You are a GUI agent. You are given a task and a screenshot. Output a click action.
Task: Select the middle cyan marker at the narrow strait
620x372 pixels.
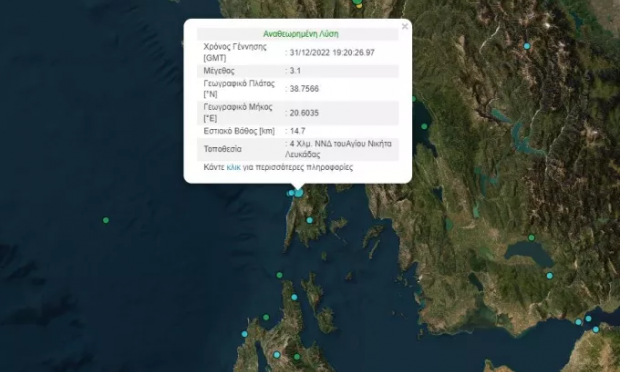coord(588,319)
